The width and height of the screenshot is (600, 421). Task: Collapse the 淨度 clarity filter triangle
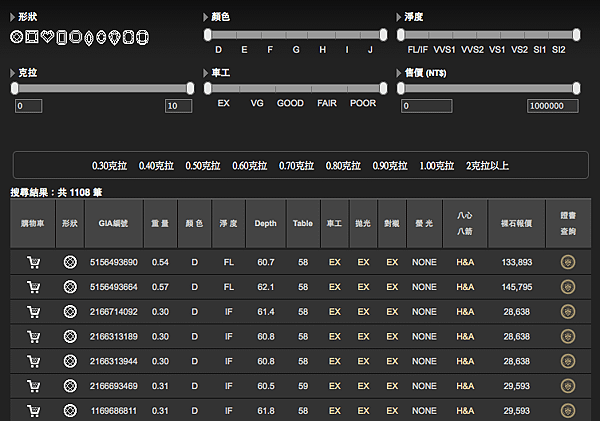pos(398,17)
